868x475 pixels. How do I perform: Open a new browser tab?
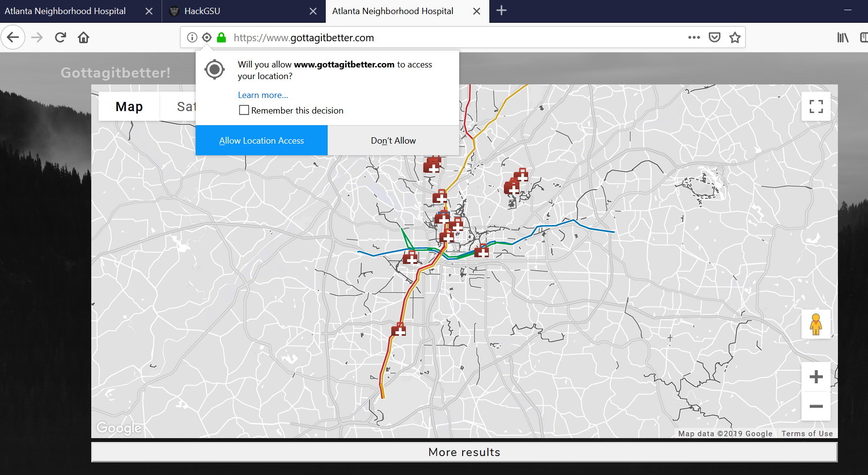point(501,11)
